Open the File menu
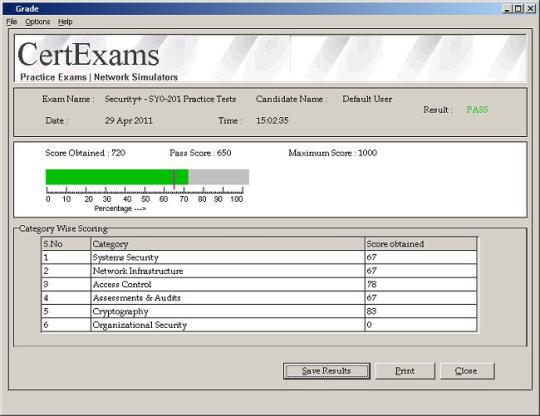Image resolution: width=540 pixels, height=416 pixels. pos(11,22)
